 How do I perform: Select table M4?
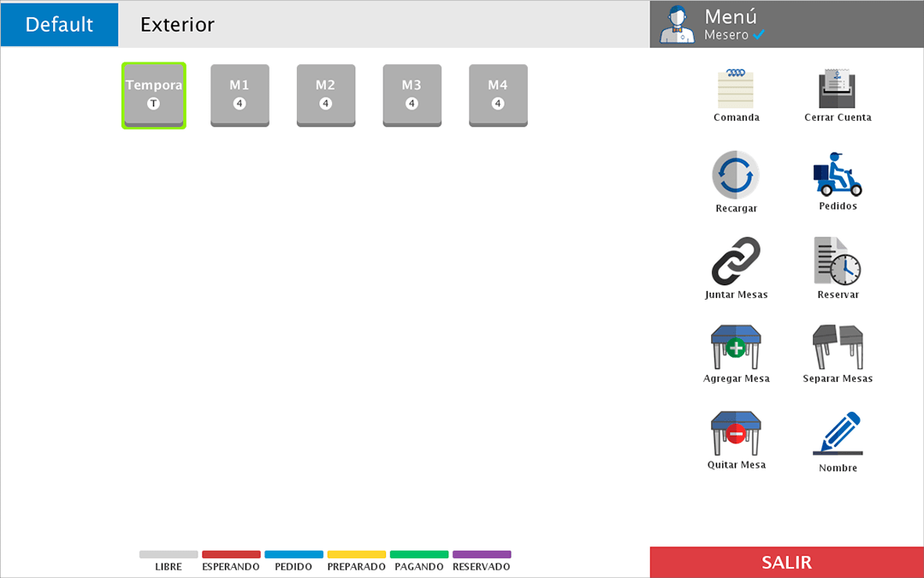pos(498,95)
